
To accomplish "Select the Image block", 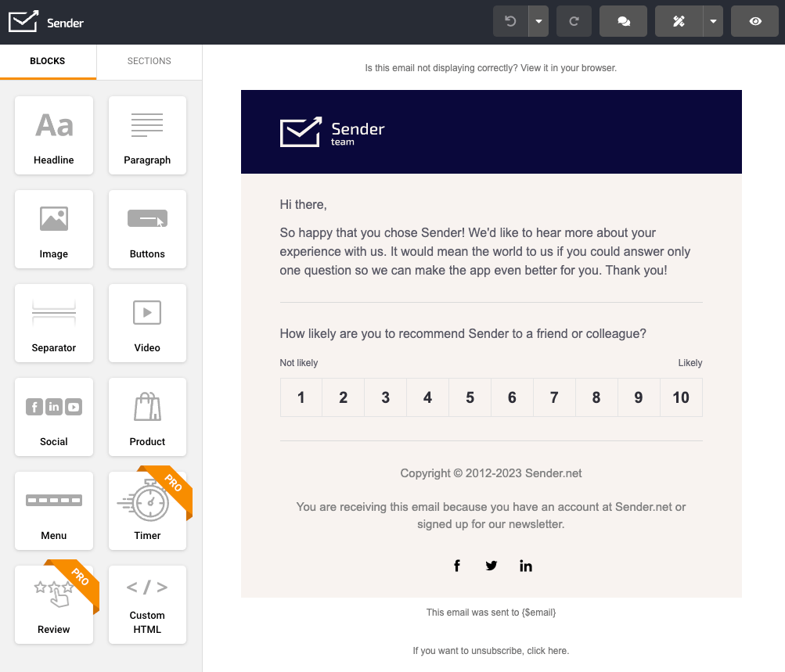I will 54,229.
